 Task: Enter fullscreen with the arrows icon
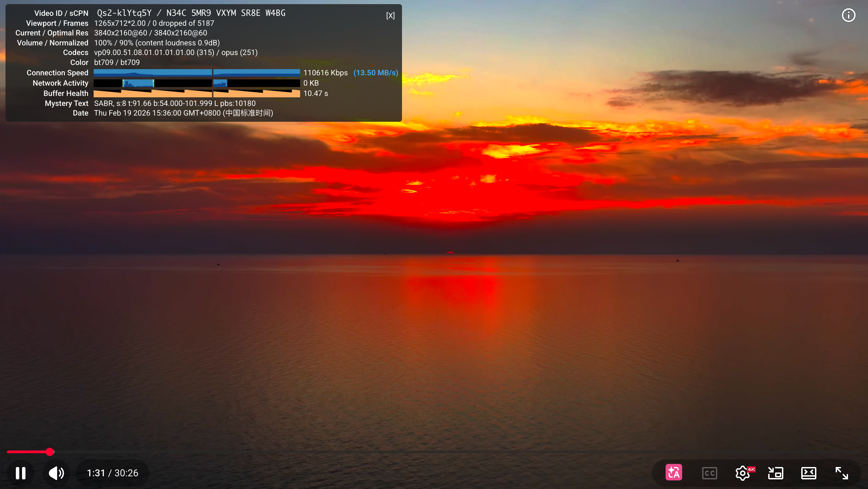(842, 473)
